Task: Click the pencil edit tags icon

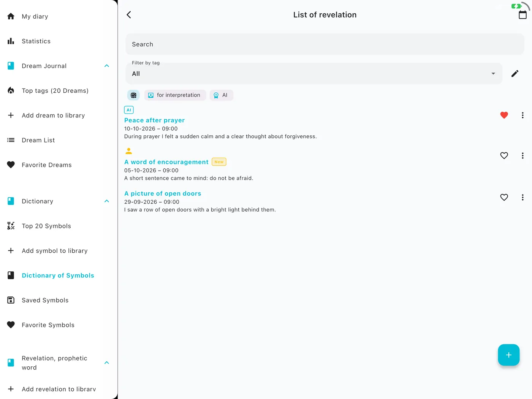Action: pyautogui.click(x=515, y=74)
